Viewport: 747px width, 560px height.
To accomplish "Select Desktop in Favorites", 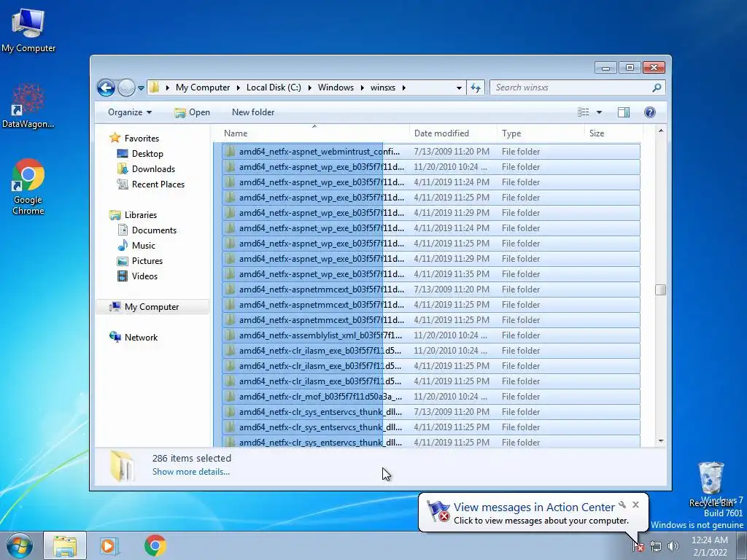I will (147, 154).
